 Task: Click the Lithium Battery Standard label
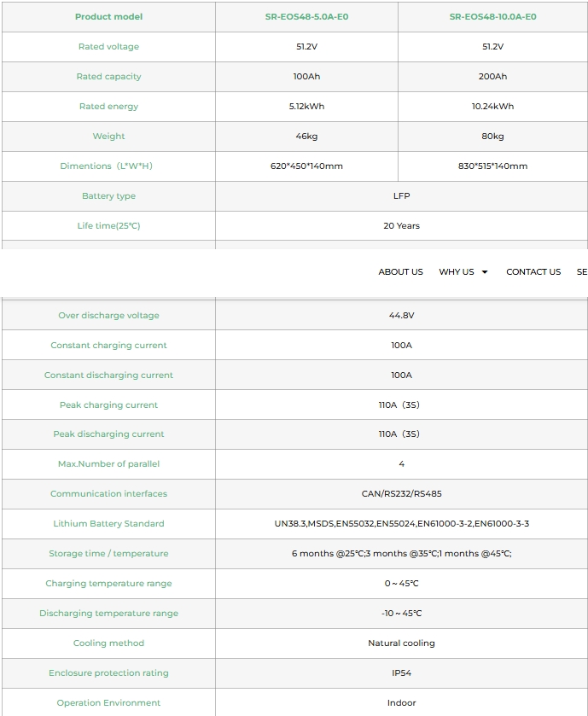pos(108,524)
